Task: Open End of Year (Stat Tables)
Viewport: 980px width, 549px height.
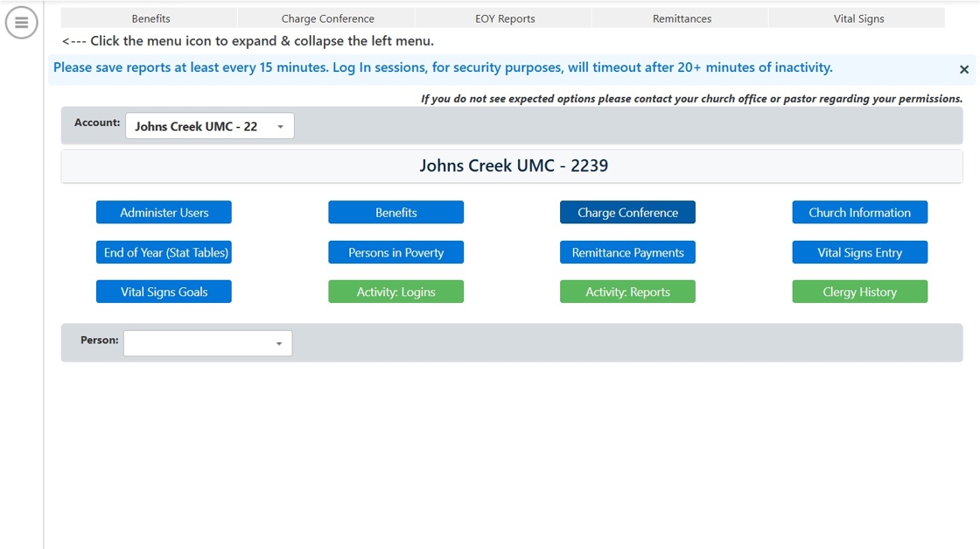Action: click(164, 253)
